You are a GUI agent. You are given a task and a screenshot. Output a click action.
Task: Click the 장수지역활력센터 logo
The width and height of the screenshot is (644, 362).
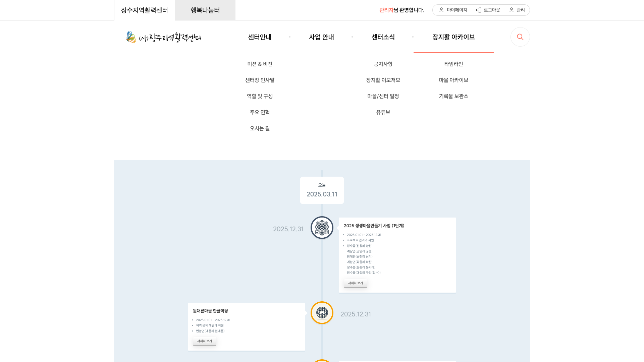(x=163, y=37)
